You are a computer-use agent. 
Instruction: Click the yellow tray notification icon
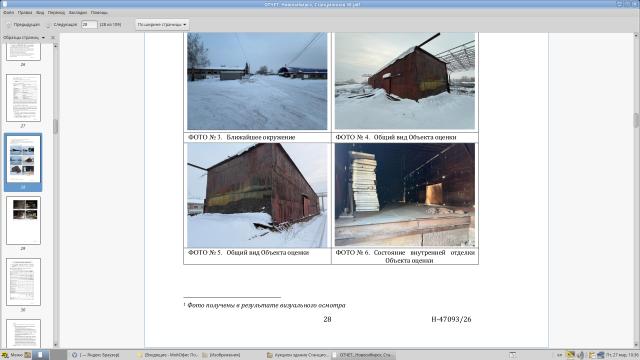pyautogui.click(x=571, y=355)
